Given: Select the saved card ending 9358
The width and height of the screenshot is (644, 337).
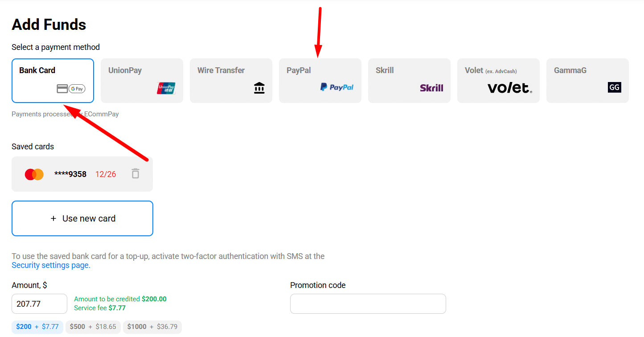Looking at the screenshot, I should pos(82,174).
